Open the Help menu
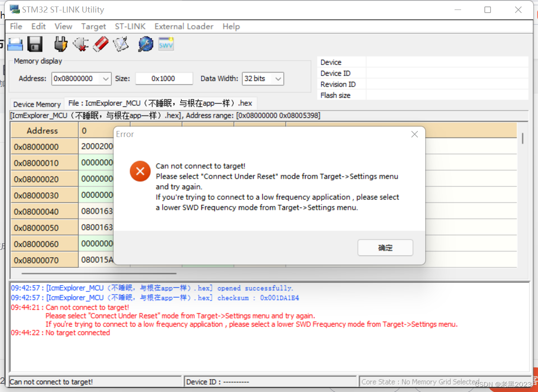Image resolution: width=538 pixels, height=392 pixels. (x=231, y=26)
